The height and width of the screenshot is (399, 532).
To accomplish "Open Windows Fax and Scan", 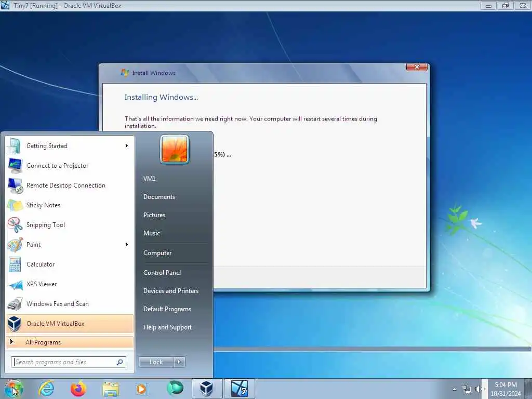I will pos(70,303).
